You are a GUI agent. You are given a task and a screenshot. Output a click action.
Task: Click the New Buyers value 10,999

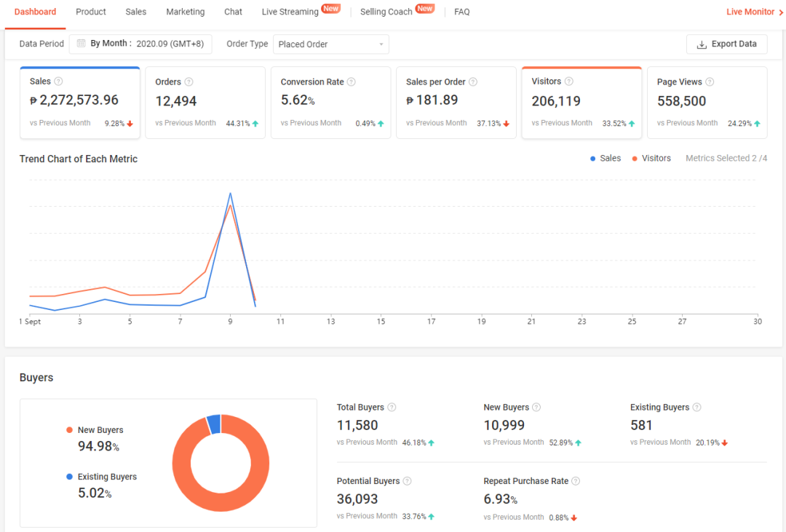point(504,425)
